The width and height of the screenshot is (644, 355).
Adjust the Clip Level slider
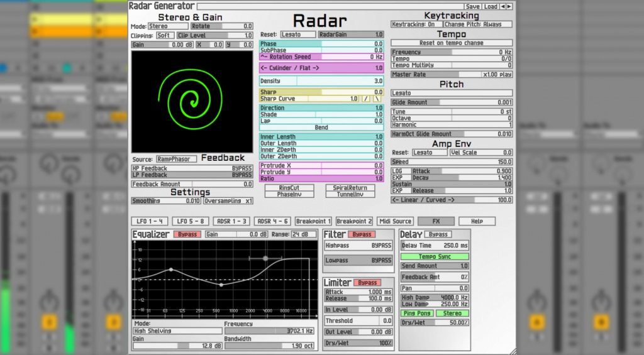215,35
